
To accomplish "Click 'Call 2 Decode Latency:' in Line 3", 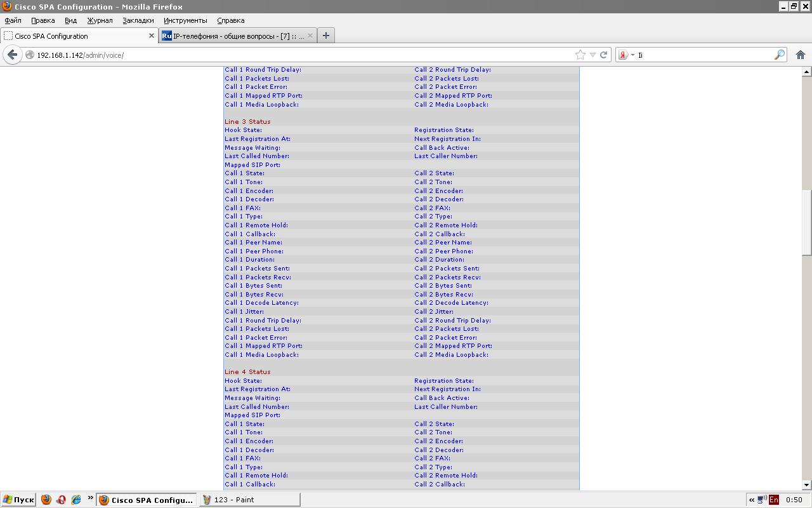I will 452,303.
